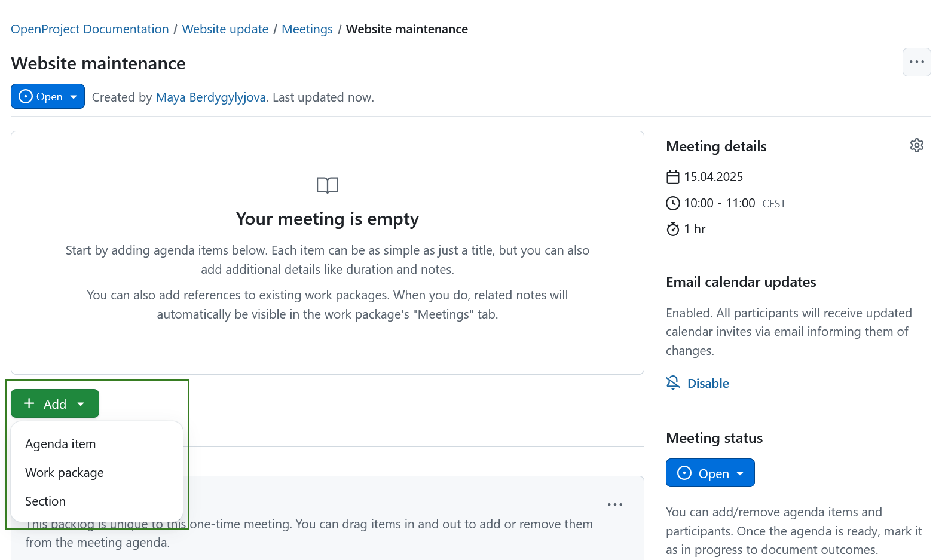
Task: Choose Work package from the Add menu
Action: click(x=65, y=473)
